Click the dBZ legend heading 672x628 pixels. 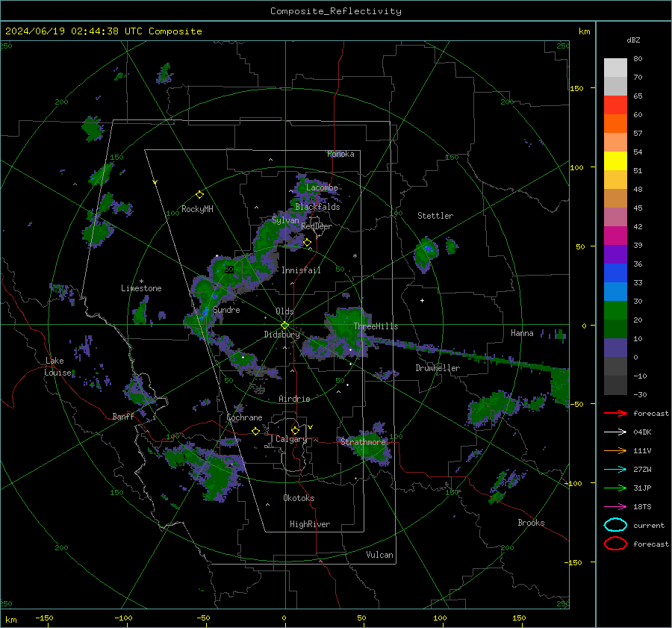(x=633, y=40)
